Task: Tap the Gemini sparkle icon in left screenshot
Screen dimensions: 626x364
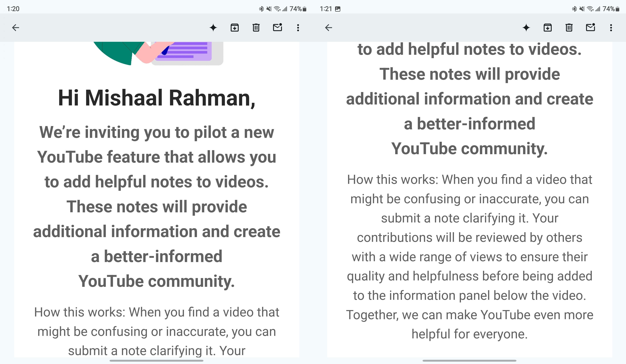Action: point(213,28)
